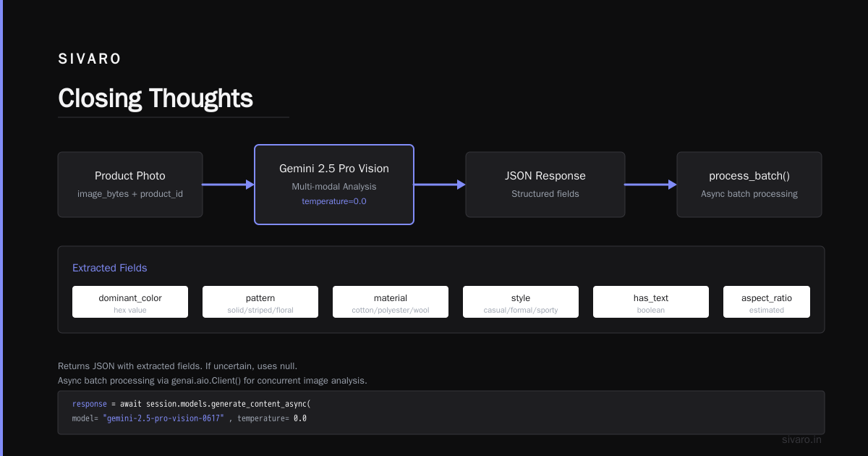This screenshot has width=868, height=456.
Task: Select the pattern field chip
Action: click(260, 302)
